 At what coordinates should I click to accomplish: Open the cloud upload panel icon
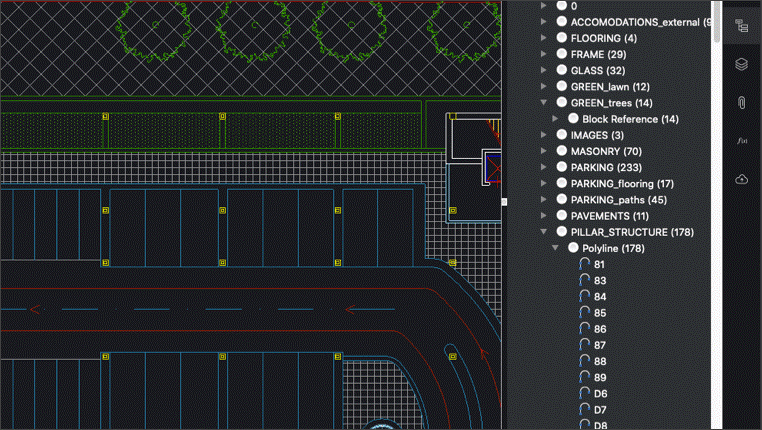click(741, 179)
